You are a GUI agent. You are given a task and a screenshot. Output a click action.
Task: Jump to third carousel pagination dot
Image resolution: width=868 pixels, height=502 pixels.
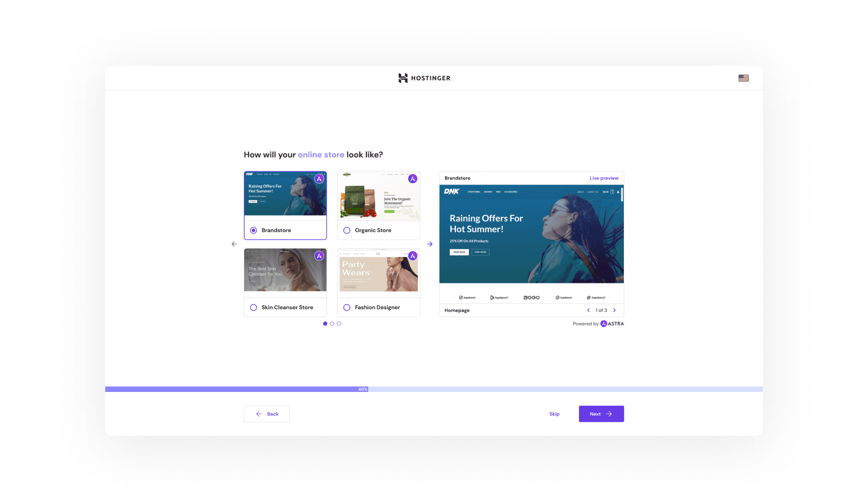[x=339, y=324]
